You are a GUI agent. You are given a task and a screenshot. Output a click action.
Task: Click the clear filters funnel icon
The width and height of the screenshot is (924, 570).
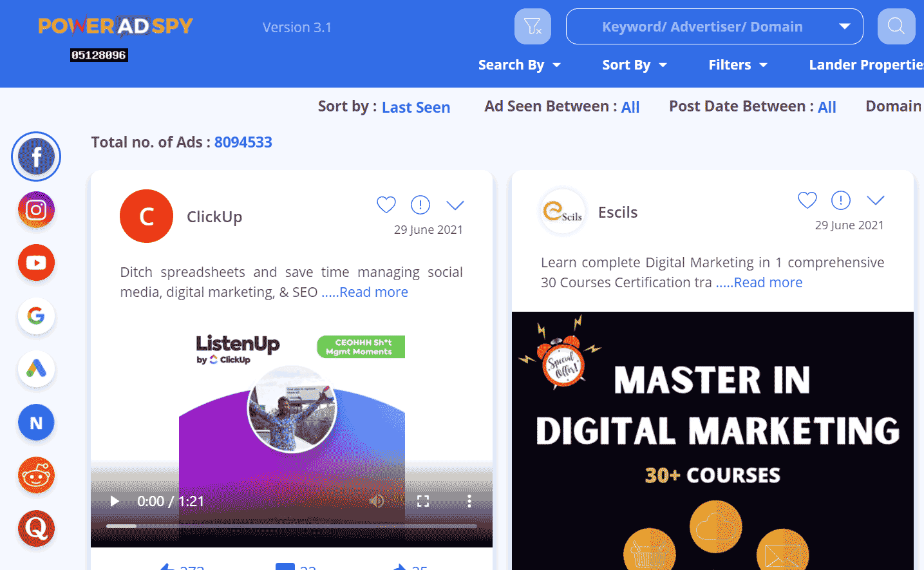[x=533, y=26]
